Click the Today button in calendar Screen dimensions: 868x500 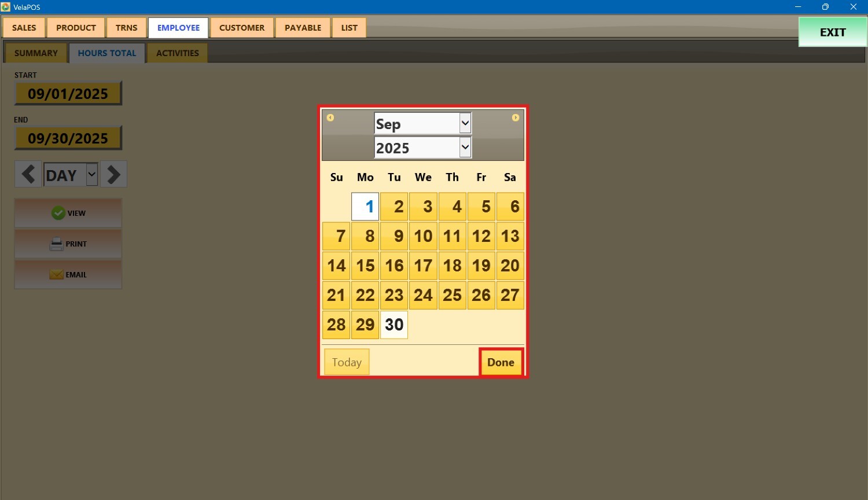[x=347, y=362]
